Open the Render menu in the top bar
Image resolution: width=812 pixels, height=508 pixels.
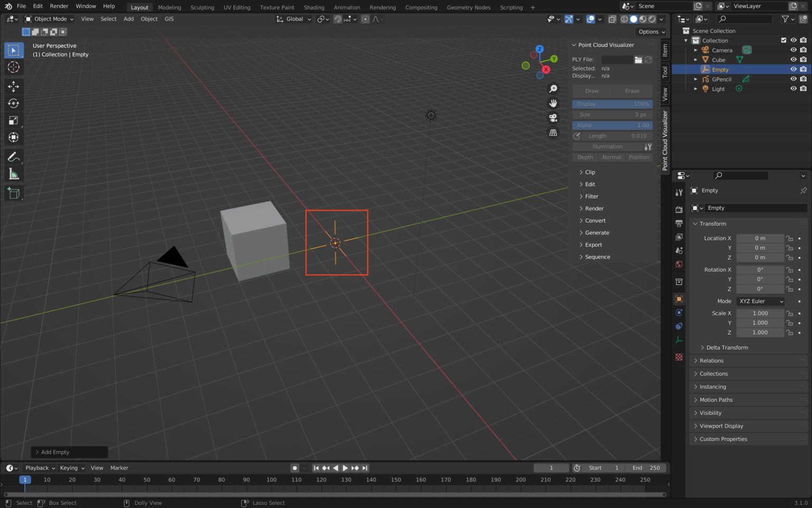pyautogui.click(x=59, y=6)
